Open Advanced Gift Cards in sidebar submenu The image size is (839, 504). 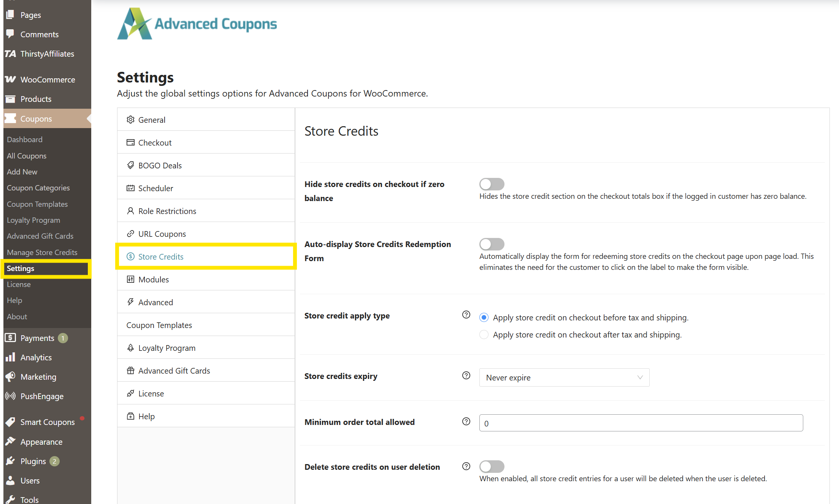click(40, 236)
